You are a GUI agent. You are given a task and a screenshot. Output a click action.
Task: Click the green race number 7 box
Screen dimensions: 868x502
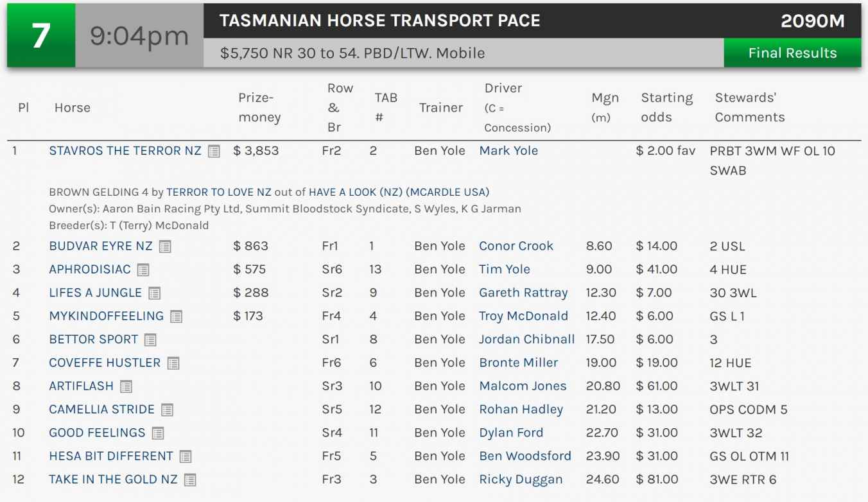[41, 35]
